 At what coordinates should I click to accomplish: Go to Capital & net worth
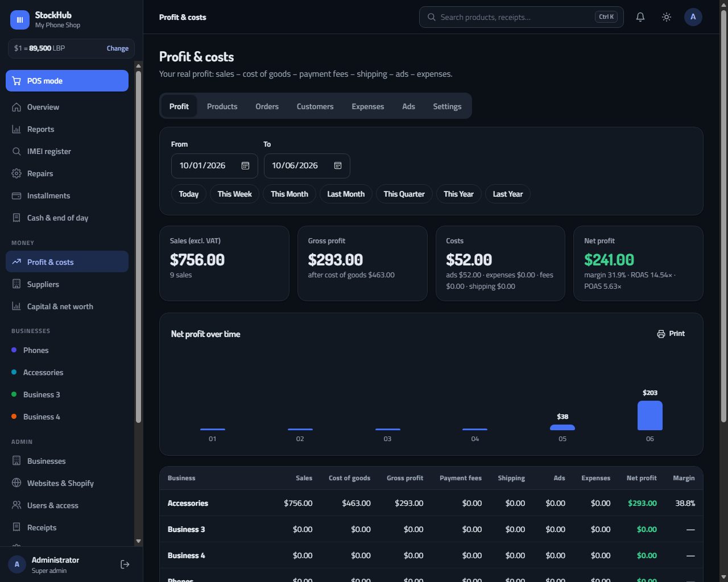pyautogui.click(x=67, y=306)
